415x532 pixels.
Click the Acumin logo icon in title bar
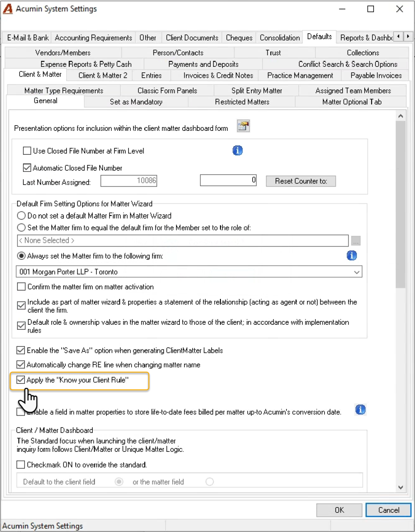(7, 9)
